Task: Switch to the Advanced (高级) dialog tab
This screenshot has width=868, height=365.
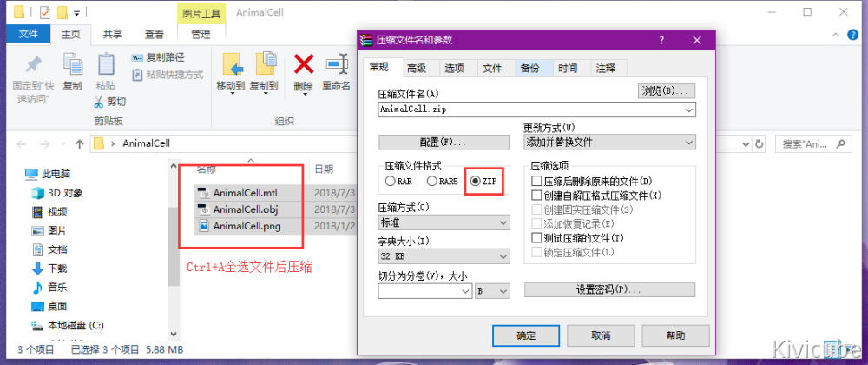Action: (x=417, y=69)
